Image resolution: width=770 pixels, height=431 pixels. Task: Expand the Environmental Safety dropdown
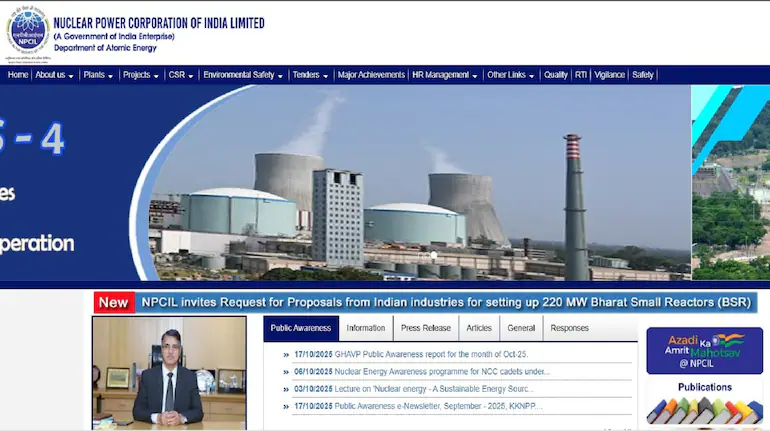coord(243,75)
